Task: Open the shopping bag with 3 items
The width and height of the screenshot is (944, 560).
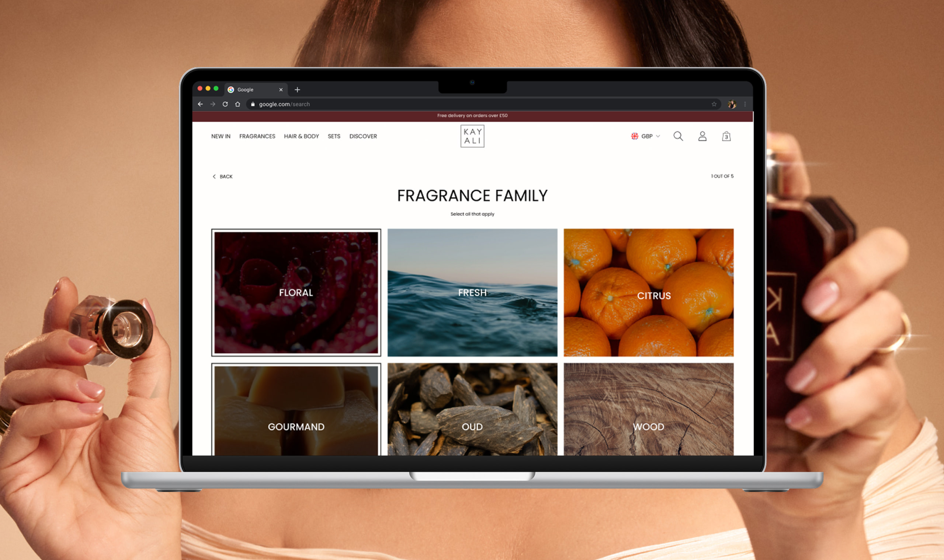Action: [726, 136]
